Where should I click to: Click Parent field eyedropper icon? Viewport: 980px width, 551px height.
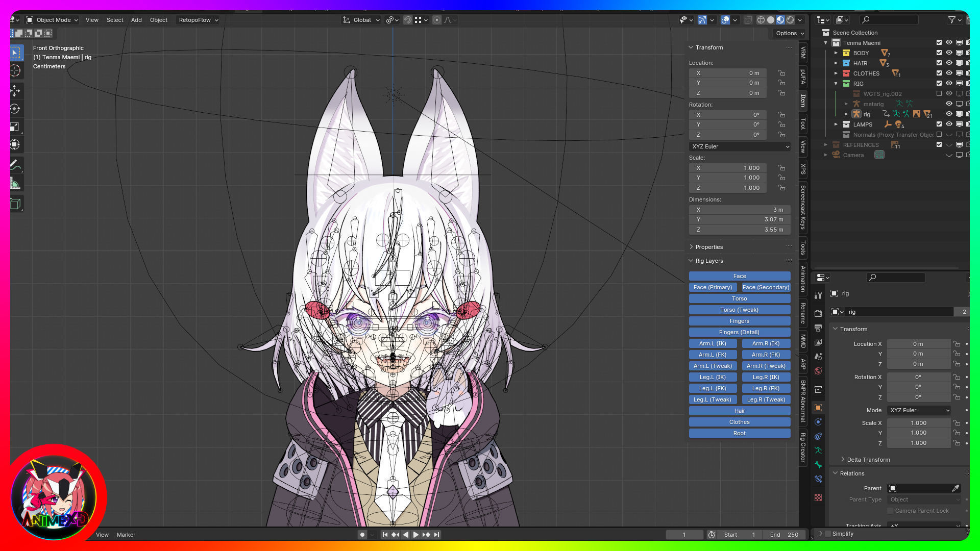(x=955, y=488)
